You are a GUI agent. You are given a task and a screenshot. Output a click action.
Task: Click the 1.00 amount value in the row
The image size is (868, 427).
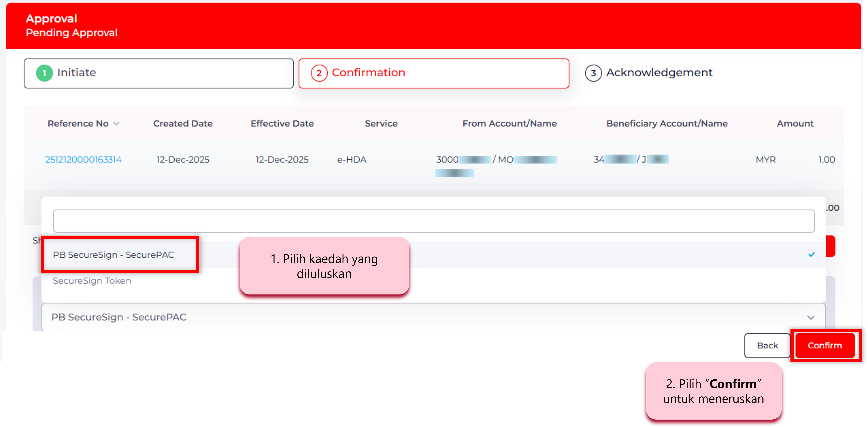(x=827, y=159)
